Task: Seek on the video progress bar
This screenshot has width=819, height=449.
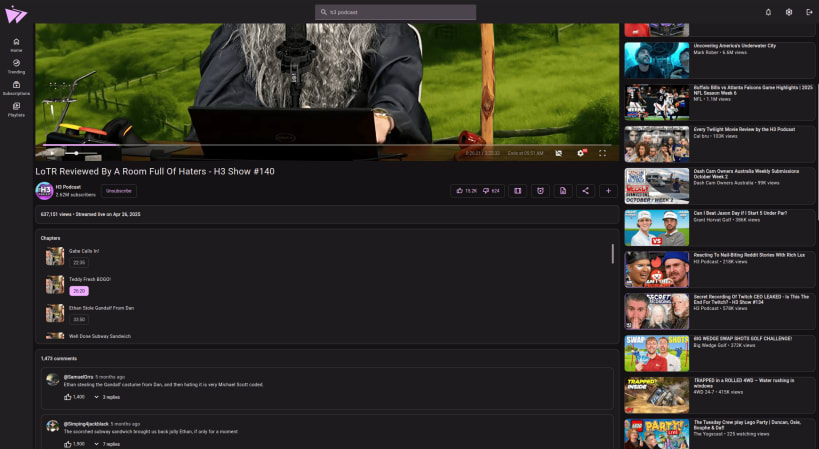Action: [x=327, y=145]
